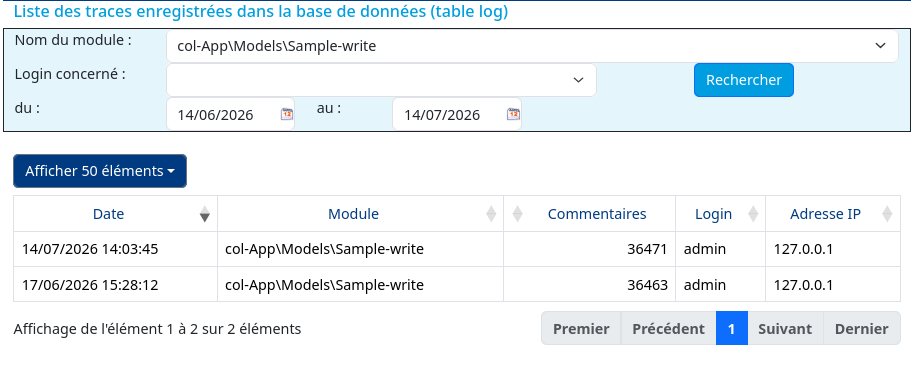Image resolution: width=914 pixels, height=365 pixels.
Task: Open the 'au' date calendar picker icon
Action: pos(513,114)
